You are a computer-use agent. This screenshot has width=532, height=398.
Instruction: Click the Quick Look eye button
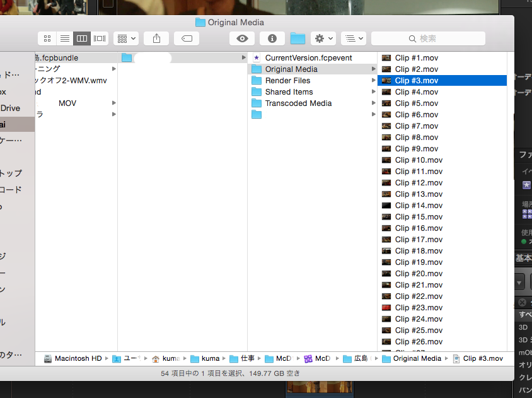click(242, 38)
